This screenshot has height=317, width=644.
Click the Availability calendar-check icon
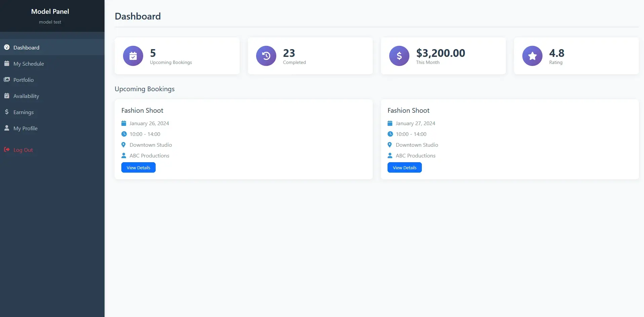(x=7, y=96)
